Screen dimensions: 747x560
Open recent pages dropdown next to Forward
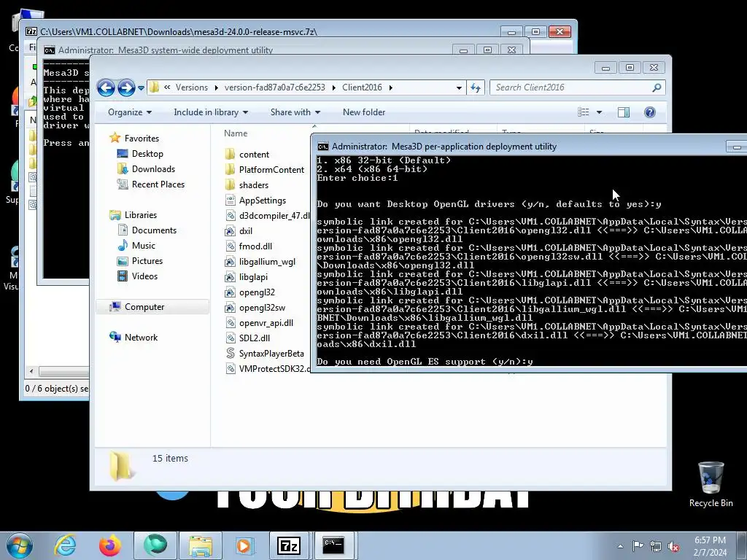tap(141, 88)
